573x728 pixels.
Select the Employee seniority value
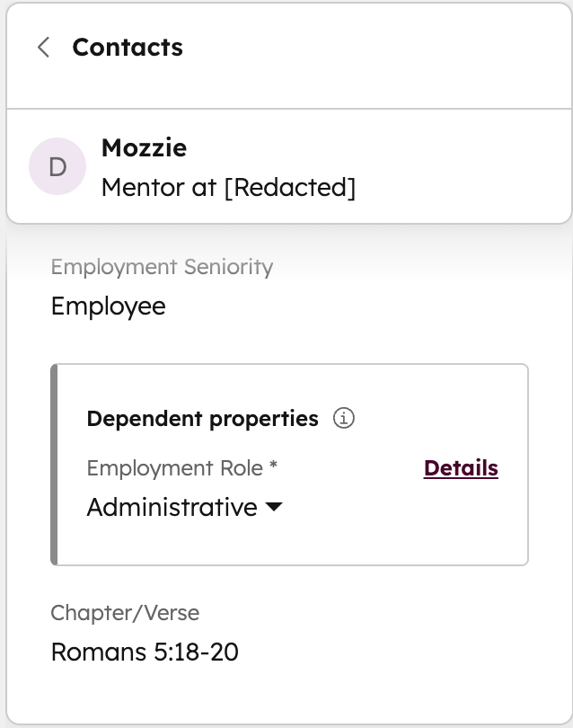[x=109, y=306]
